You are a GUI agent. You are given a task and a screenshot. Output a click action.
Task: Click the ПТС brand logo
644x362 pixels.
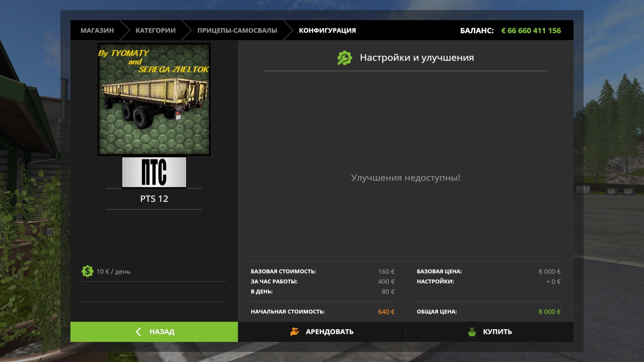pos(154,172)
